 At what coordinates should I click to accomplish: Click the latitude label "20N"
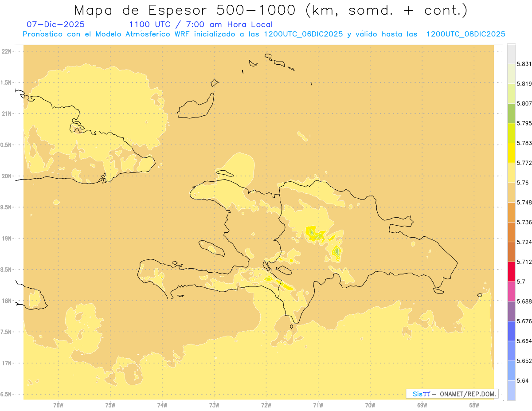pos(7,176)
